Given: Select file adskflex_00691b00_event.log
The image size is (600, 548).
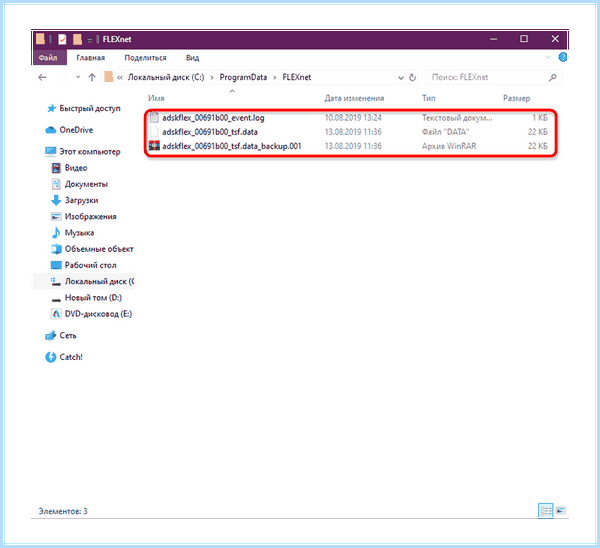Looking at the screenshot, I should tap(213, 118).
